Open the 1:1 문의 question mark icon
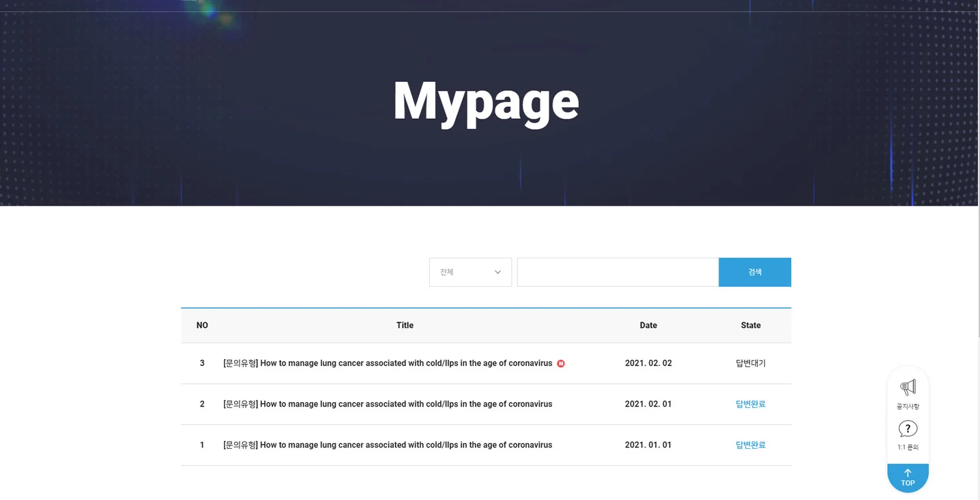 pyautogui.click(x=908, y=429)
